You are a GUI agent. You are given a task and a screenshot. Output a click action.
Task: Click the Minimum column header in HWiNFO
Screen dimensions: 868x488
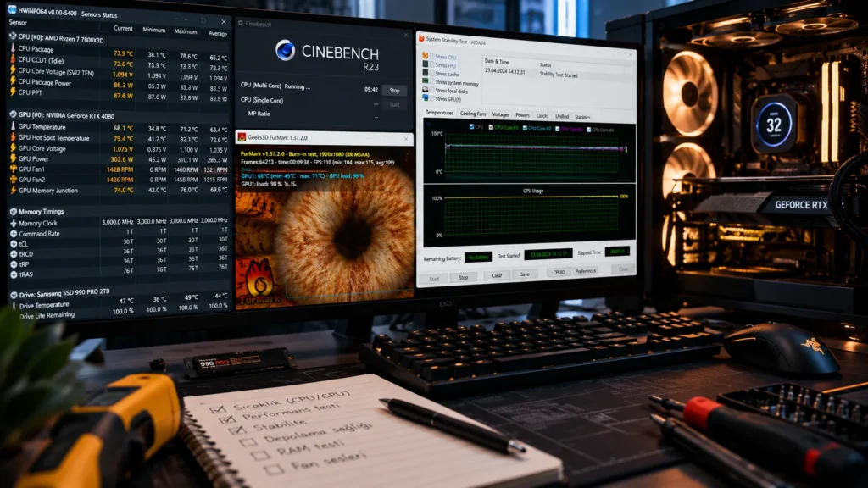coord(154,30)
